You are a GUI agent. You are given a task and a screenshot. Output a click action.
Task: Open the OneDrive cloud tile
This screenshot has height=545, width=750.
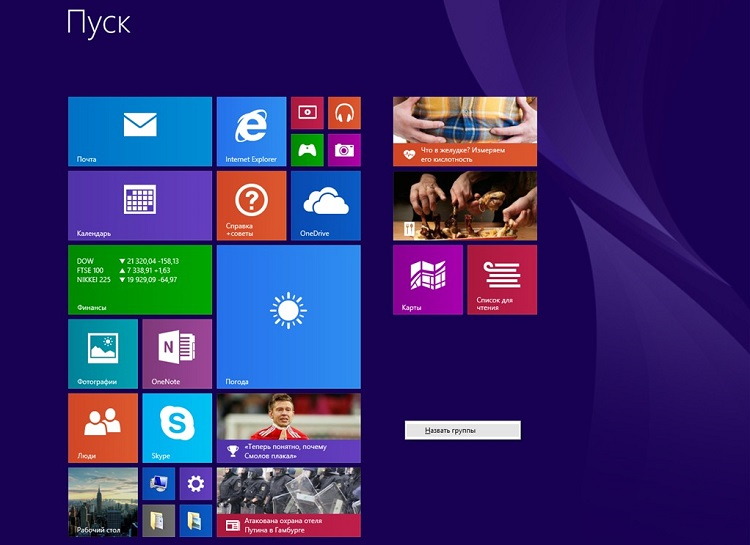click(x=325, y=205)
